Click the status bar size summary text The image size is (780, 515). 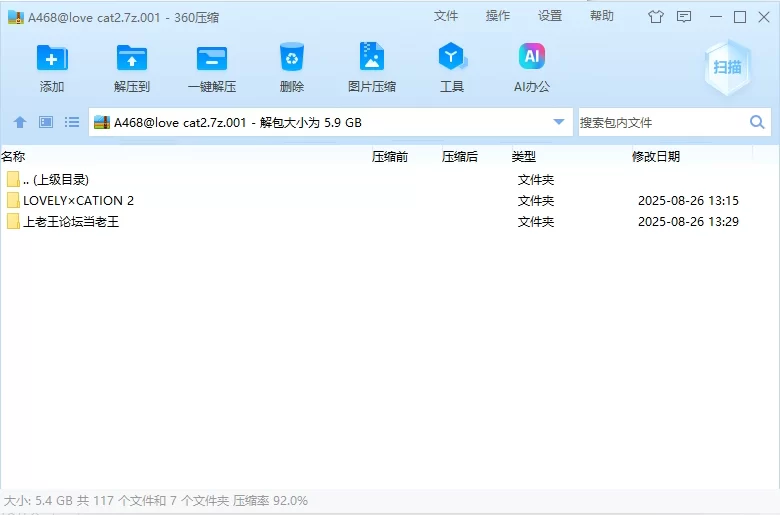click(156, 501)
